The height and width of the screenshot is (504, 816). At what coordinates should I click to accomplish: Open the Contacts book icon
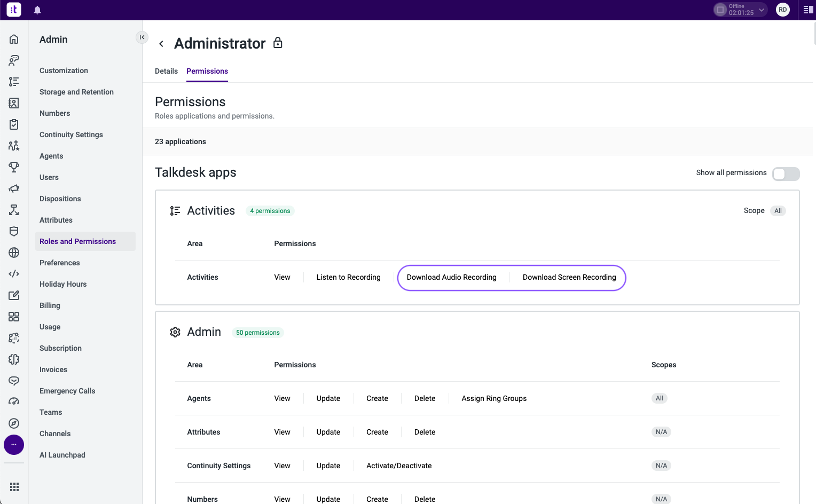pos(14,103)
